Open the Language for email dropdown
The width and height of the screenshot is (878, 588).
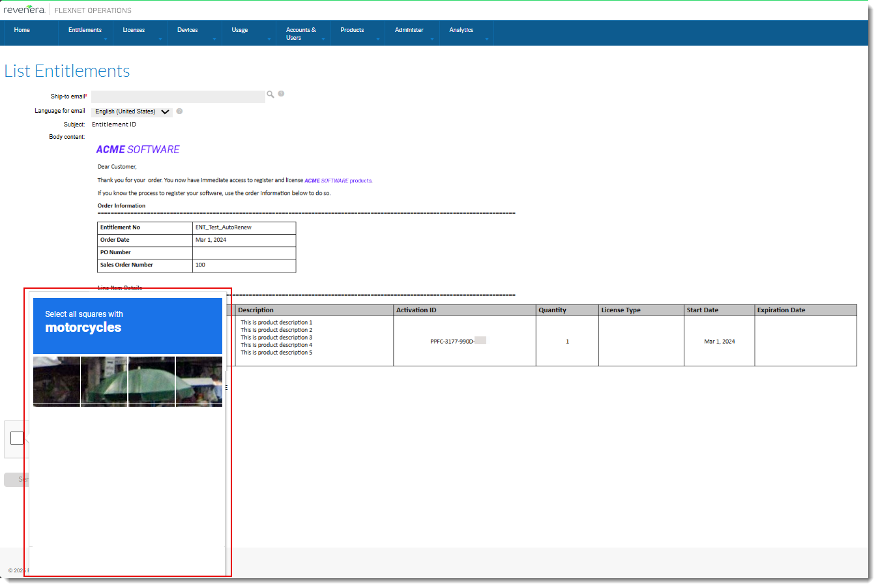[132, 111]
